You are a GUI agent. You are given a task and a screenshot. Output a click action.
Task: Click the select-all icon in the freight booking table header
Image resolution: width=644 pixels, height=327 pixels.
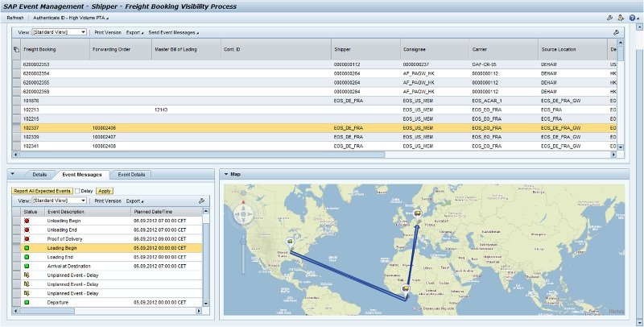click(x=16, y=49)
